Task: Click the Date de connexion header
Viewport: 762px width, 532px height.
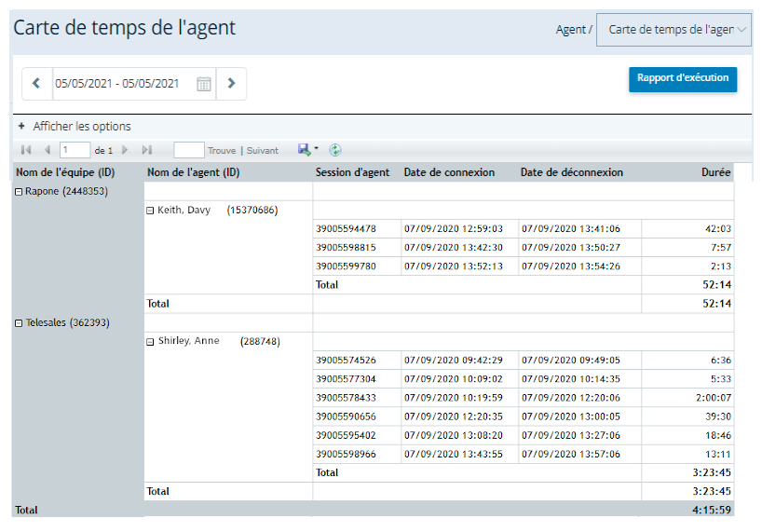Action: (449, 172)
